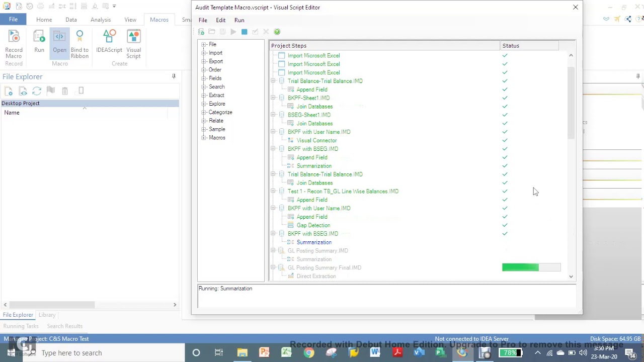
Task: Select the Gap Detection step
Action: [313, 225]
